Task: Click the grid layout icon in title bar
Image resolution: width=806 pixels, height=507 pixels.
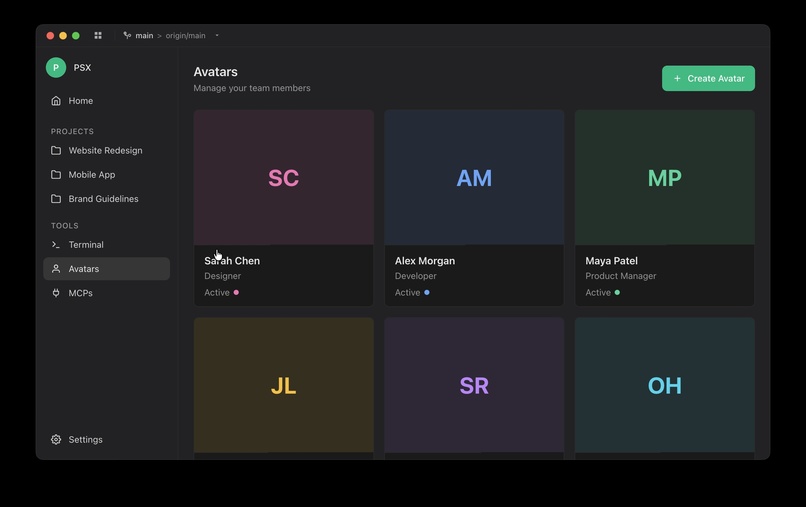Action: 98,35
